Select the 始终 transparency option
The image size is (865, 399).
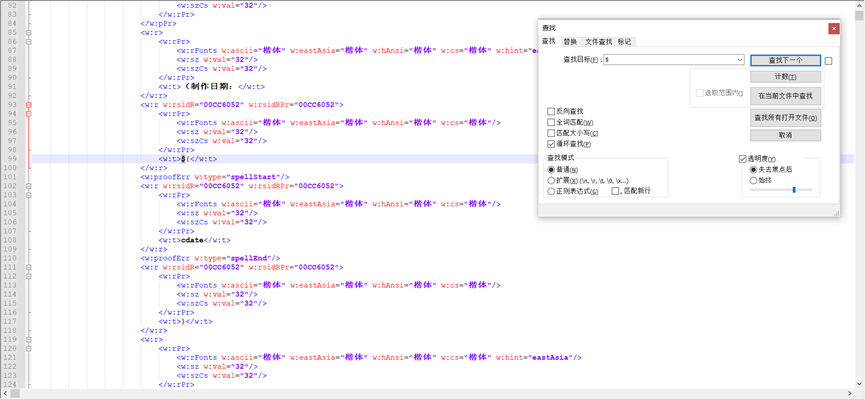click(x=754, y=180)
